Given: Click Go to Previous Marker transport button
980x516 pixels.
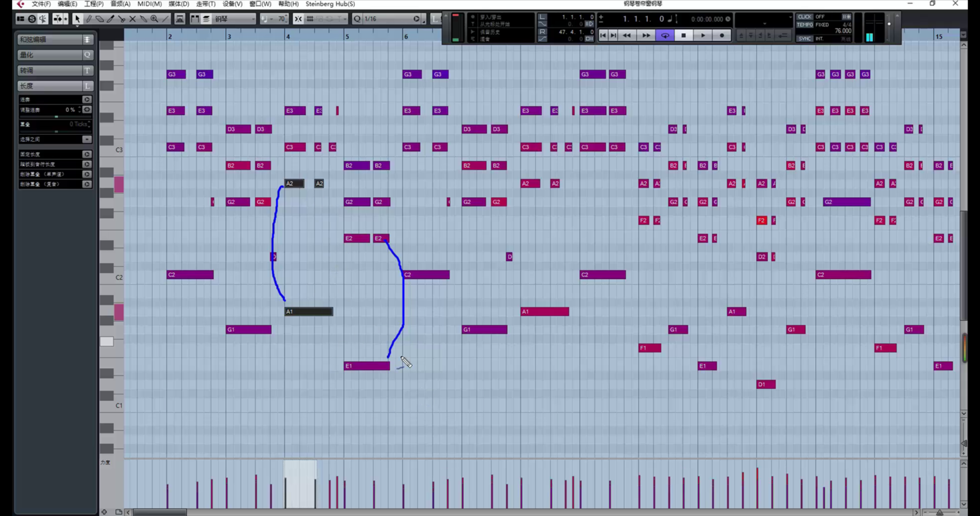Looking at the screenshot, I should 603,35.
